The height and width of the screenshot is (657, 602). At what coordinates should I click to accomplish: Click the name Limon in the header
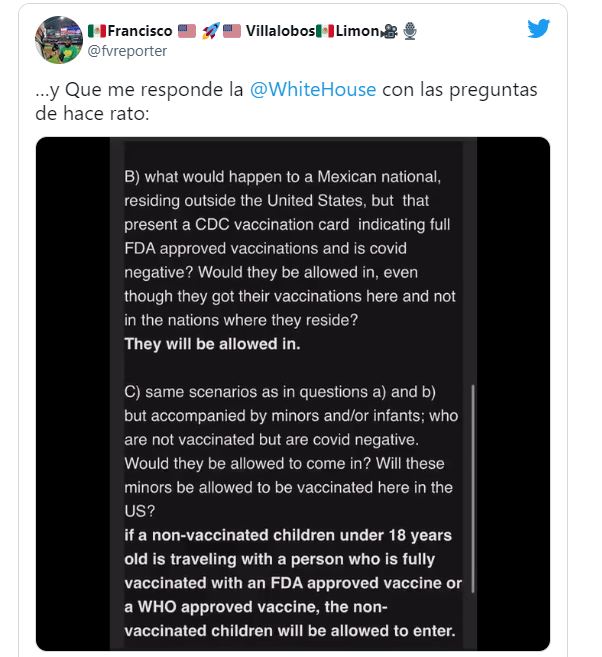pyautogui.click(x=357, y=31)
